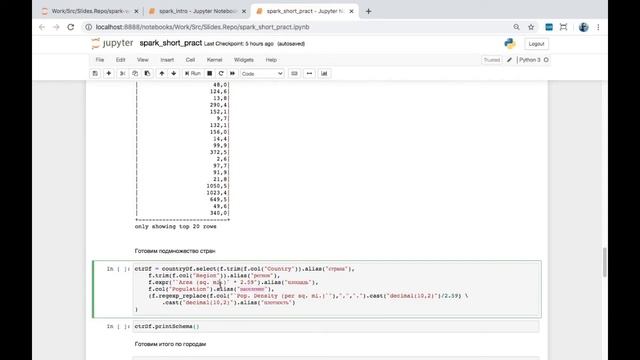Rename notebook title spark_short_pract
The image size is (640, 360).
coord(171,43)
